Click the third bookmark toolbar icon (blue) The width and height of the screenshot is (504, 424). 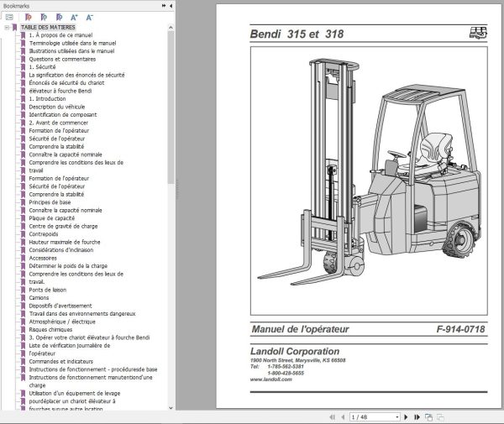(x=59, y=18)
